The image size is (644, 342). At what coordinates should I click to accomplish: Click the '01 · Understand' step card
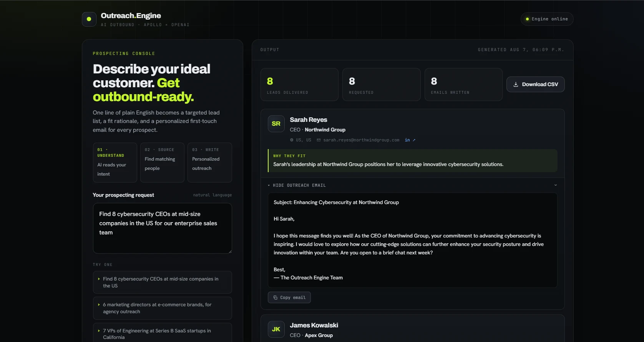point(115,163)
